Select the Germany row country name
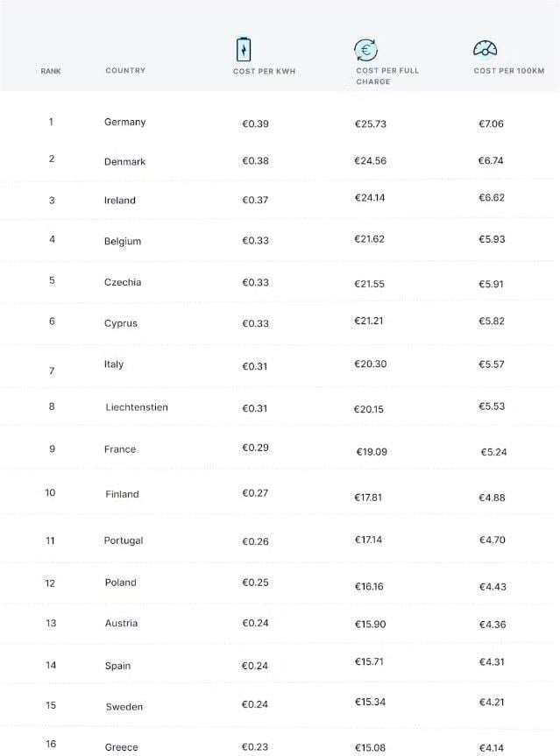Screen dimensions: 560x756 click(125, 122)
